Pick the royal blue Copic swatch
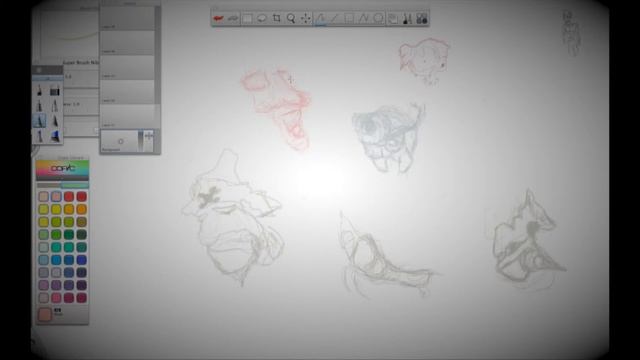Screen dimensions: 640x360 click(x=81, y=260)
